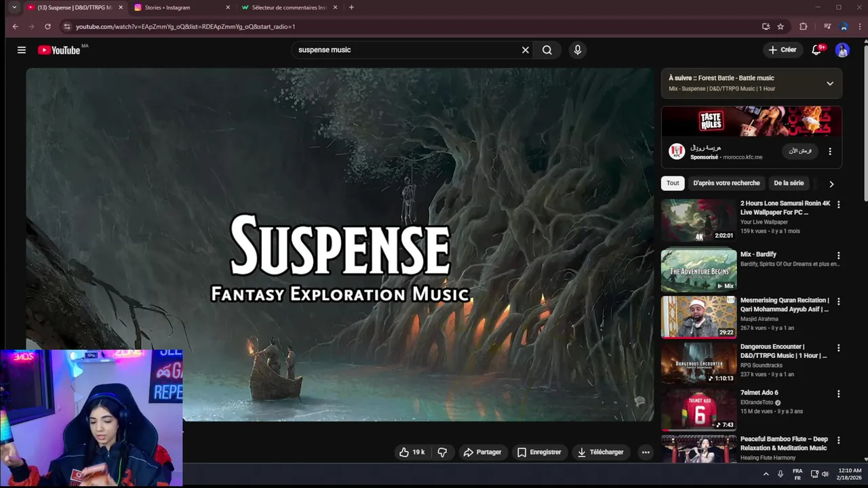
Task: Open the YouTube hamburger guide menu
Action: (22, 49)
